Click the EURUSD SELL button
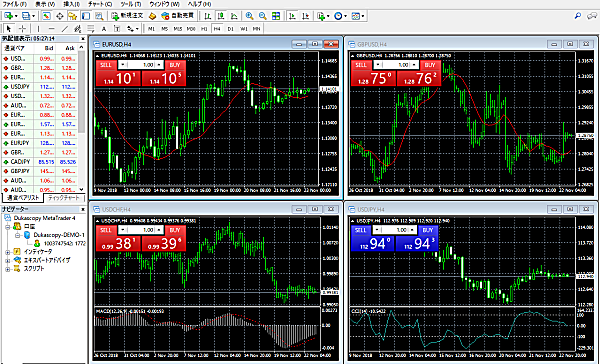This screenshot has width=600, height=364. pos(106,65)
